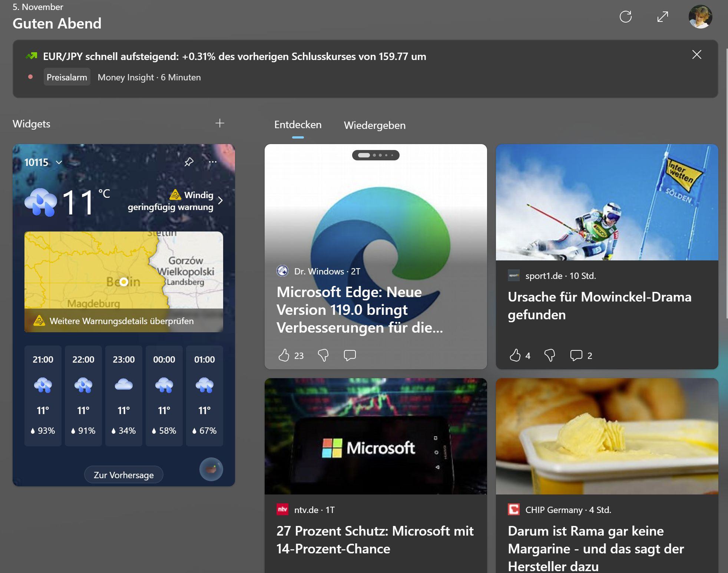Open the margarine image thumbnail
The height and width of the screenshot is (573, 728).
607,436
